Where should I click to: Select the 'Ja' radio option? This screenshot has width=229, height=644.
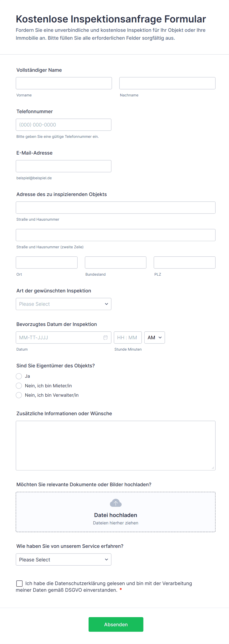pos(19,376)
